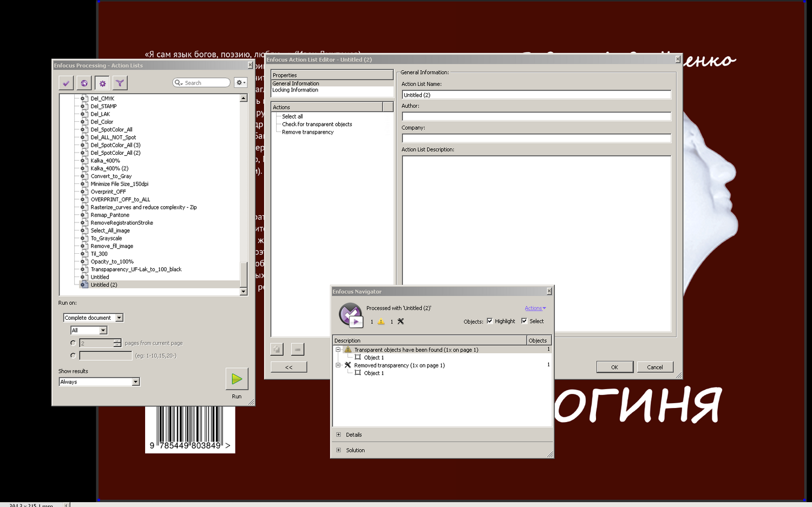Open the Show results Always dropdown
This screenshot has width=812, height=507.
click(x=99, y=382)
